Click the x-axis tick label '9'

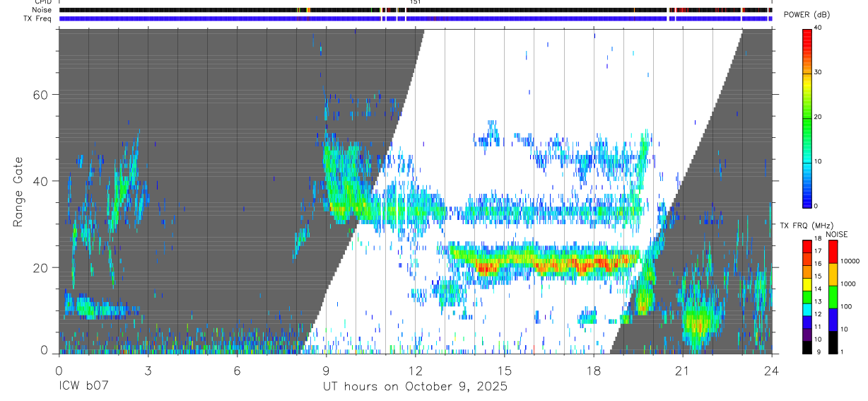tap(326, 371)
